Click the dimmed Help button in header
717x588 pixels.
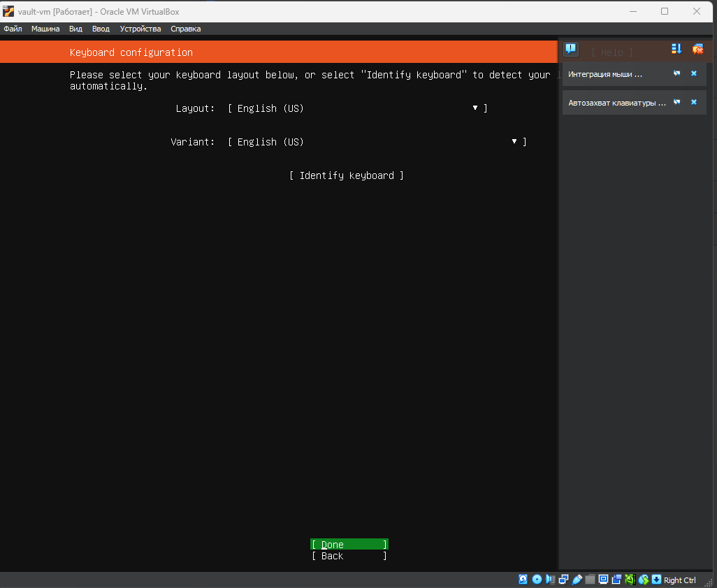tap(612, 52)
